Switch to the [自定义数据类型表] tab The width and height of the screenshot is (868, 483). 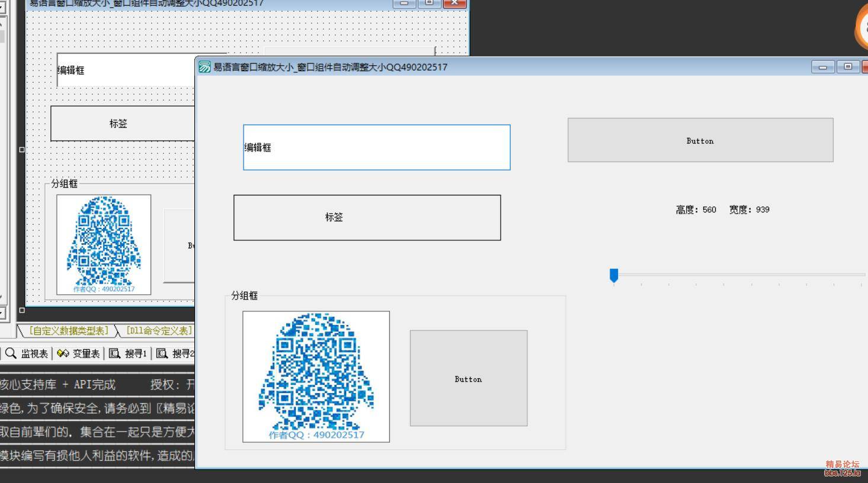pos(69,330)
